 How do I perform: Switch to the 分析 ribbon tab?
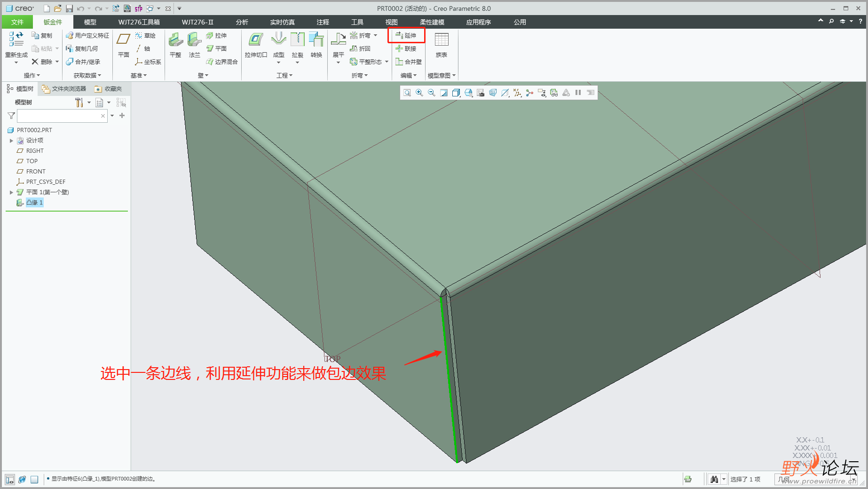click(x=242, y=22)
